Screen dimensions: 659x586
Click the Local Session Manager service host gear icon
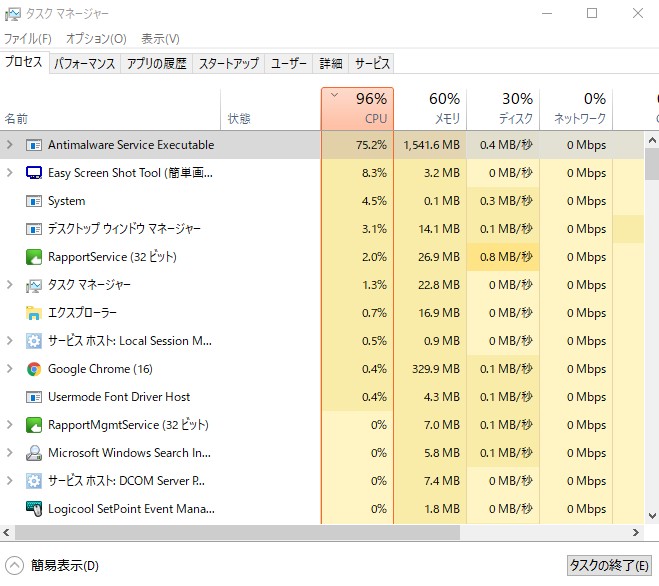(34, 341)
